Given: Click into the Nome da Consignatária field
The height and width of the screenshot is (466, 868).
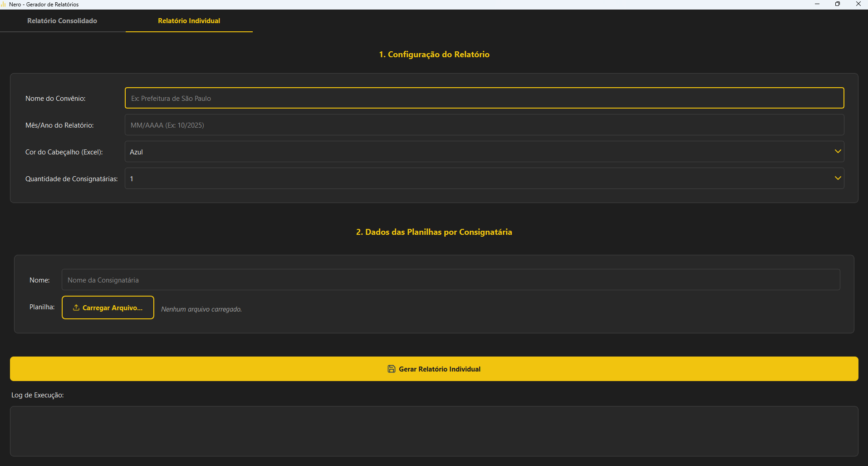Looking at the screenshot, I should coord(450,280).
